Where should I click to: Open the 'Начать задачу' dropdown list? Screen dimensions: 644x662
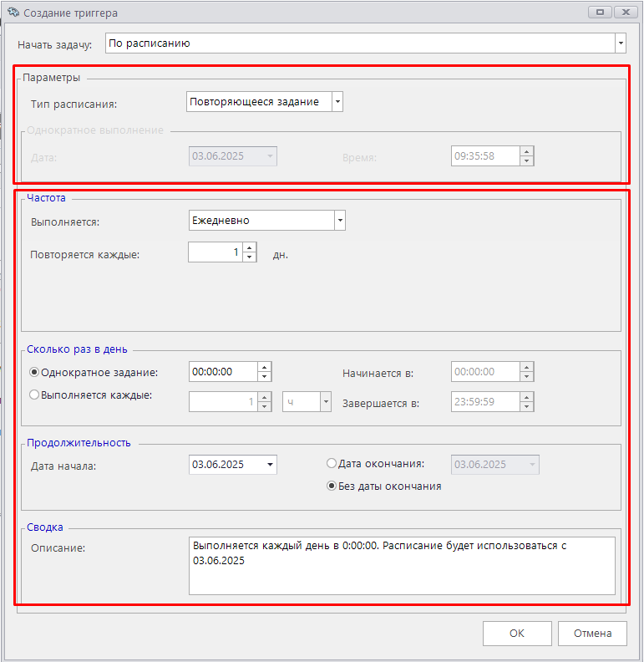point(620,43)
